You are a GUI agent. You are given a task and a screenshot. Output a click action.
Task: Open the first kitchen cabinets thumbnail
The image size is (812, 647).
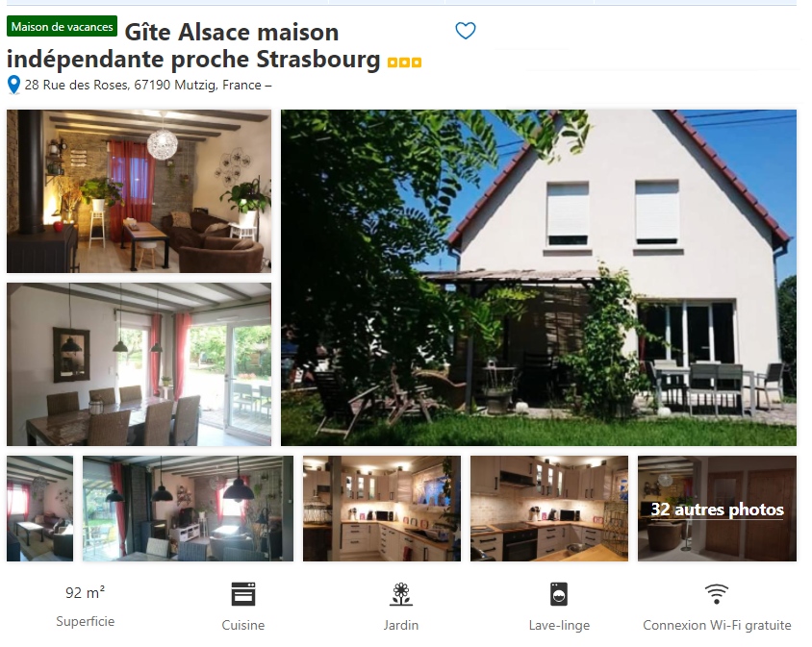382,509
